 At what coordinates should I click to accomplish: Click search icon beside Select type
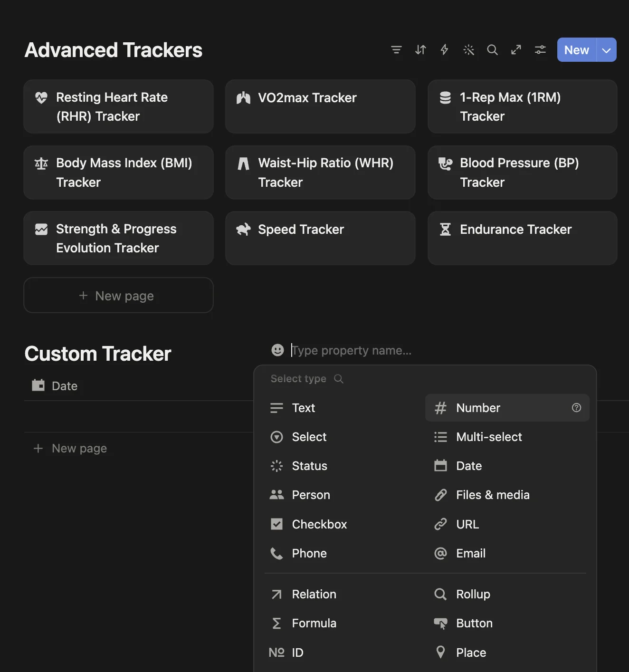pos(339,379)
